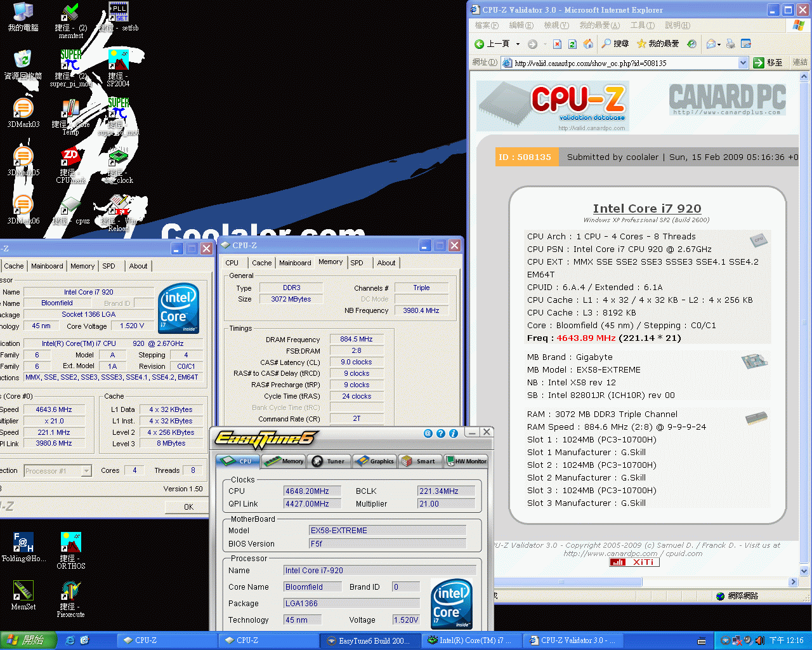Click the 搜尋 (Search) toolbar button

coord(615,44)
